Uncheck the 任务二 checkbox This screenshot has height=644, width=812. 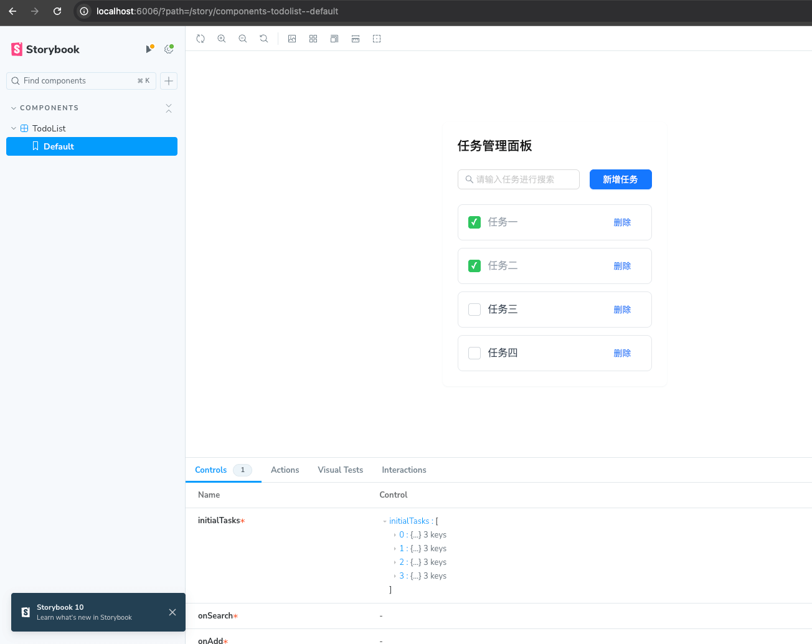pyautogui.click(x=474, y=266)
